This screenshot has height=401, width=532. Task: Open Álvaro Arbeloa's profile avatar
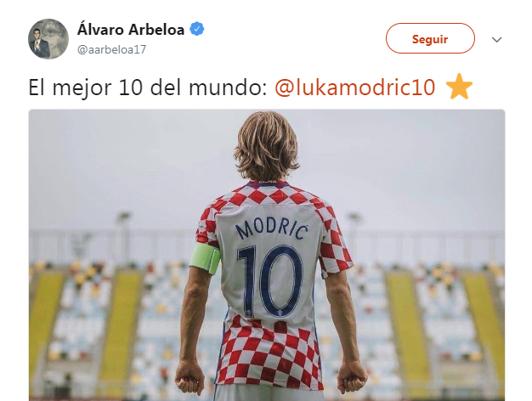pyautogui.click(x=48, y=39)
